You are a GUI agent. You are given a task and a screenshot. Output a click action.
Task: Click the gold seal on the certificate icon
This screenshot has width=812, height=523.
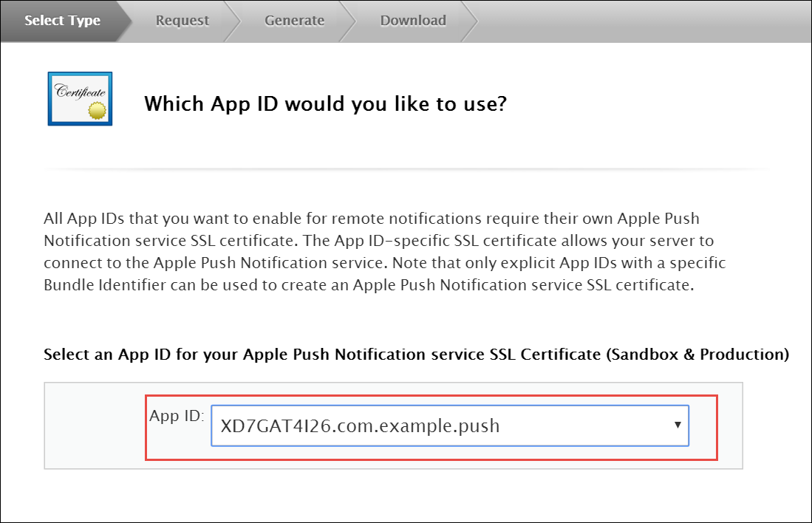[98, 112]
